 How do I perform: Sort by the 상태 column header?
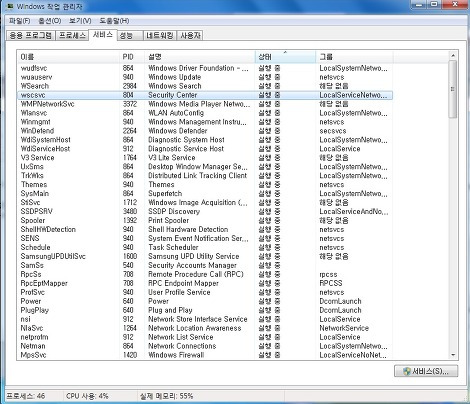pyautogui.click(x=285, y=57)
